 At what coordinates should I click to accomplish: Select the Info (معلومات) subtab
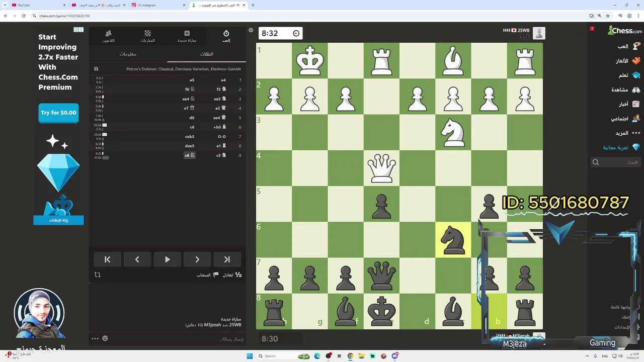(128, 54)
